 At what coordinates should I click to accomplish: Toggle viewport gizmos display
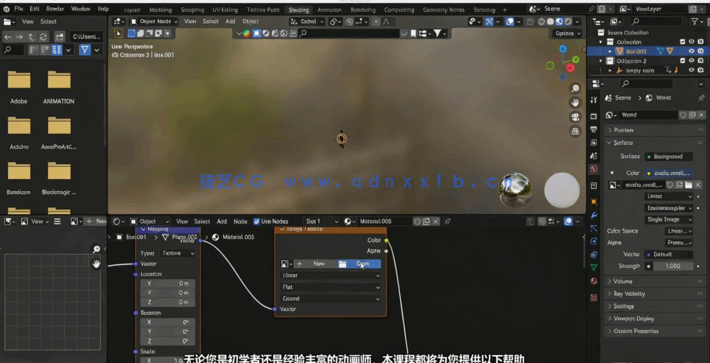point(489,21)
